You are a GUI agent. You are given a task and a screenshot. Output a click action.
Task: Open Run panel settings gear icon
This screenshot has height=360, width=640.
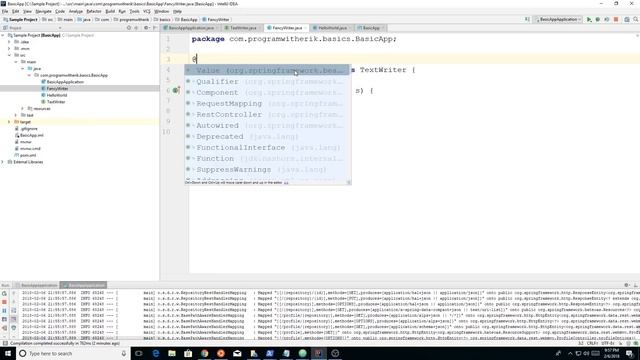pos(627,285)
